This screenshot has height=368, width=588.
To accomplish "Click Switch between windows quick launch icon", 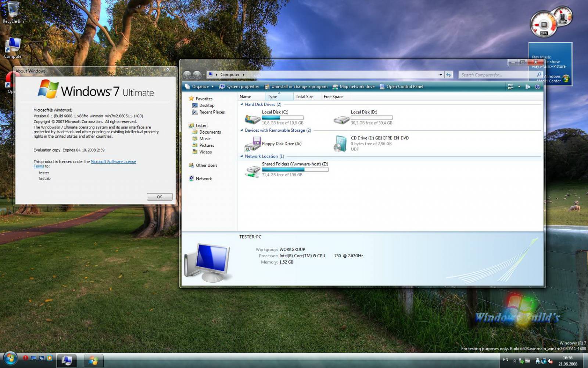I will (42, 358).
